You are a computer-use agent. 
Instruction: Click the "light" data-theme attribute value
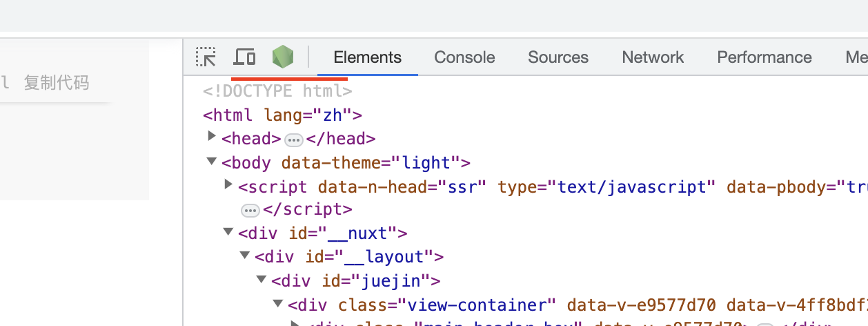click(x=426, y=163)
